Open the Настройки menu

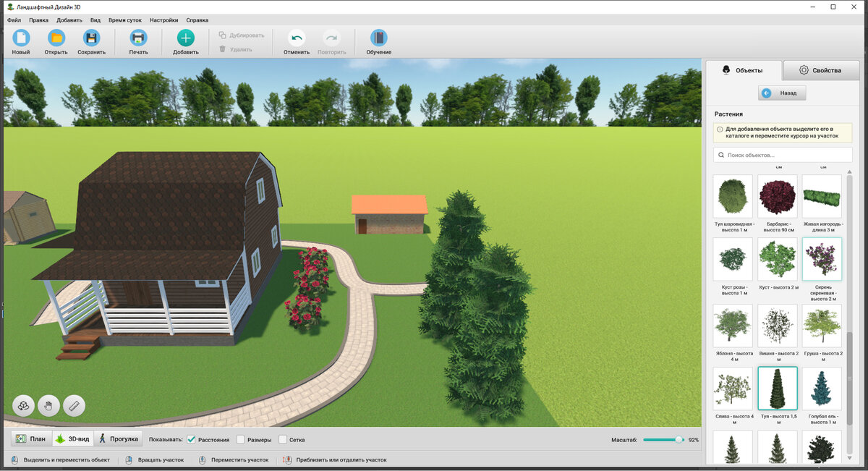(x=164, y=20)
